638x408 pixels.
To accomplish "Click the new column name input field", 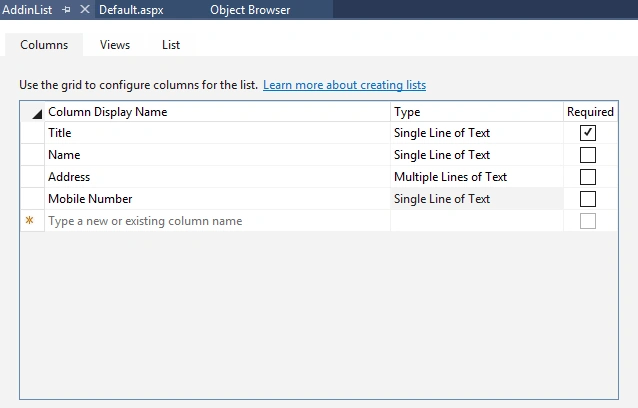I will click(217, 220).
